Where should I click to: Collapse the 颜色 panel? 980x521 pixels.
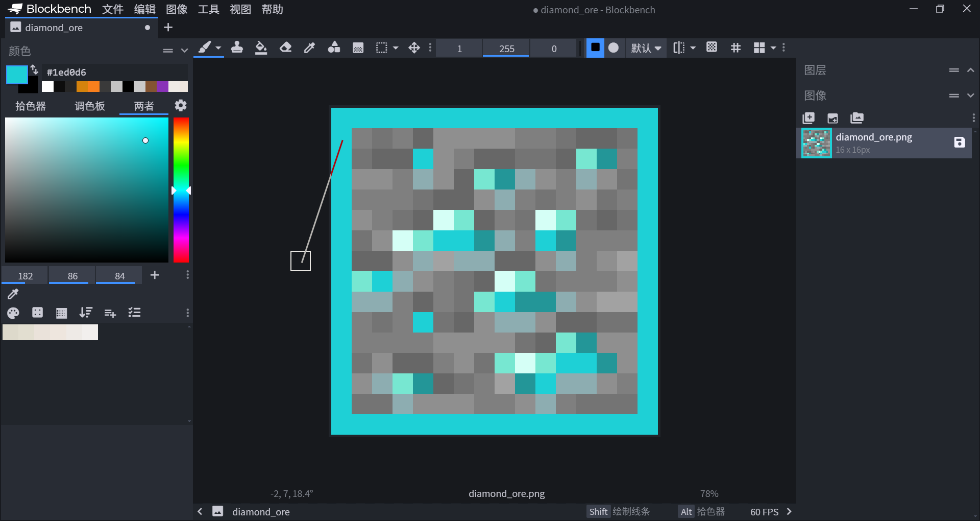pos(184,51)
